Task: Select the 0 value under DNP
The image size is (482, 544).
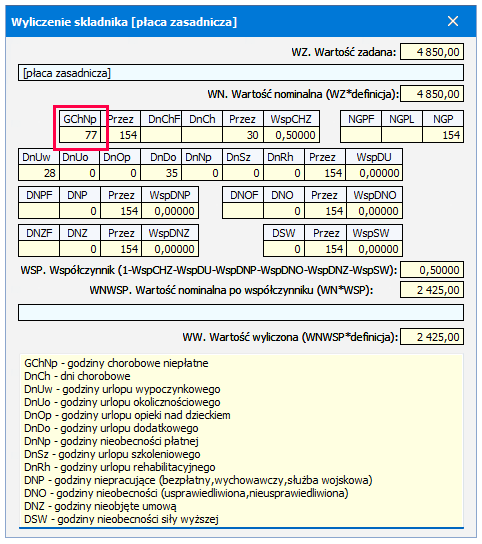Action: (80, 211)
